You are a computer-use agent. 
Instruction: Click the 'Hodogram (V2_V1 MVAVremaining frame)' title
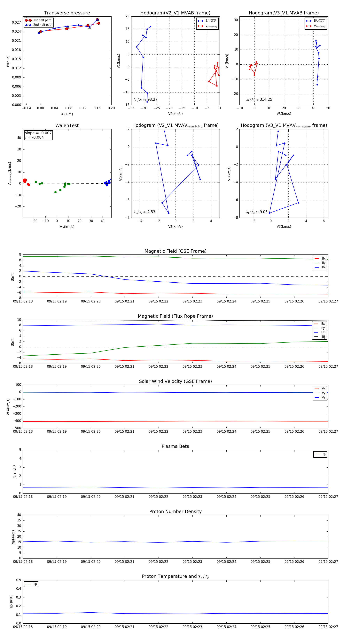175,125
